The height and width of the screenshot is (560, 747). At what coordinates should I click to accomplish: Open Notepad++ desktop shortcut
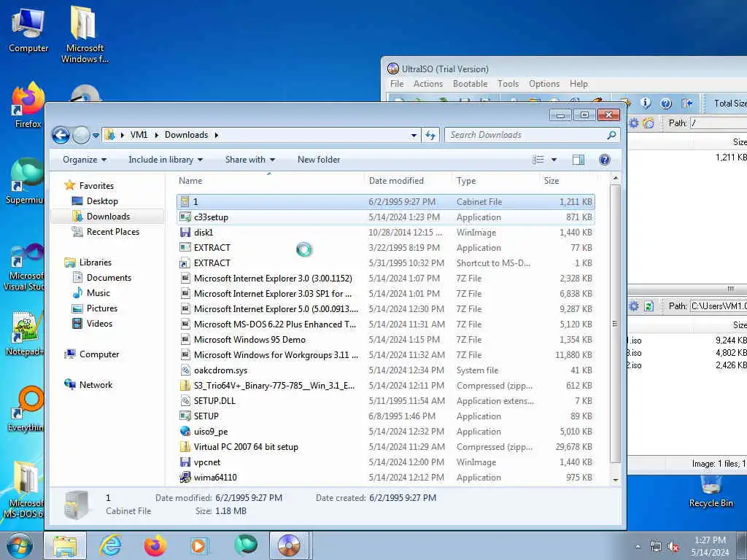click(x=25, y=333)
